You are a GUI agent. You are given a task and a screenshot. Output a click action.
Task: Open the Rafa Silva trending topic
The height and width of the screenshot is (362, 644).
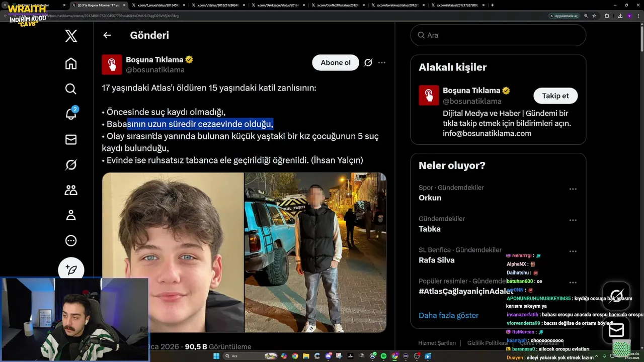point(436,260)
